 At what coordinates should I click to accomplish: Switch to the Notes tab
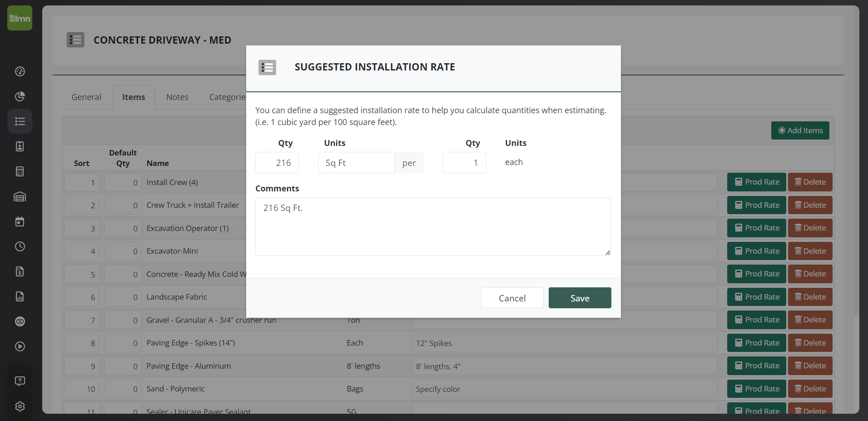[x=177, y=97]
